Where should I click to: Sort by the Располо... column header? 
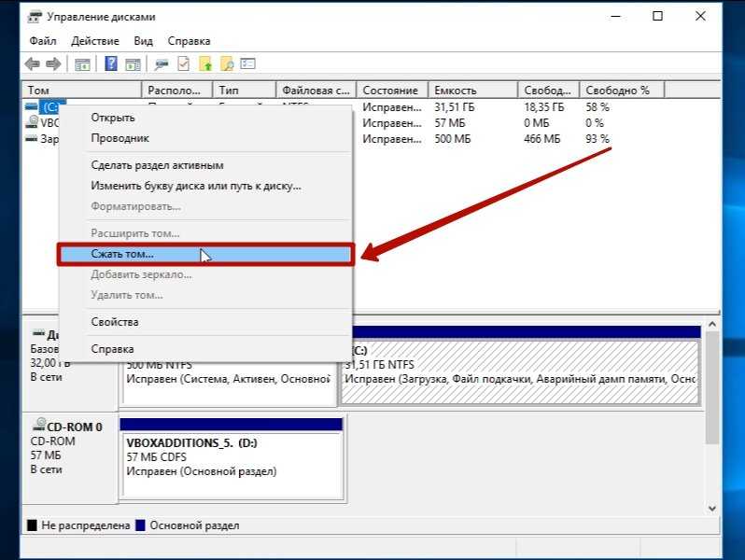pos(177,90)
